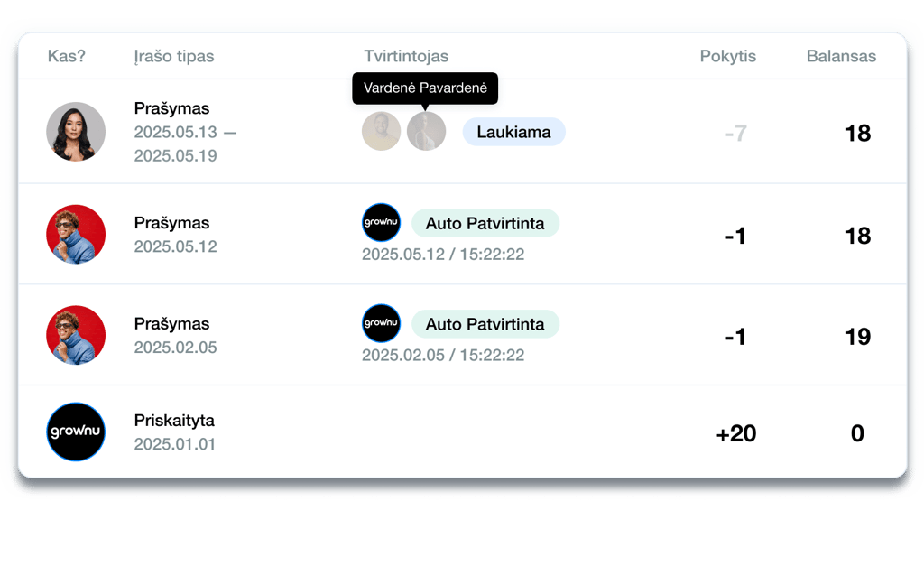Click the Vardenė Pavardenė tooltip
The image size is (924, 585).
coord(425,88)
